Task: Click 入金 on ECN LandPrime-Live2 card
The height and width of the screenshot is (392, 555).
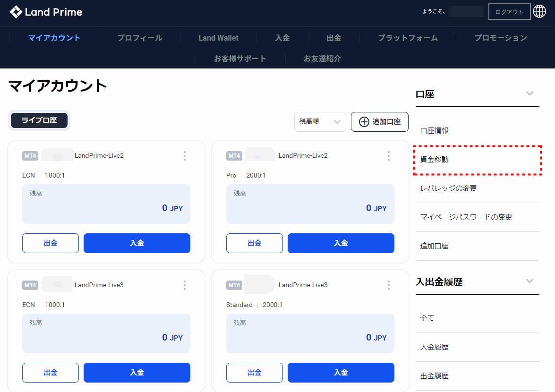Action: (137, 243)
